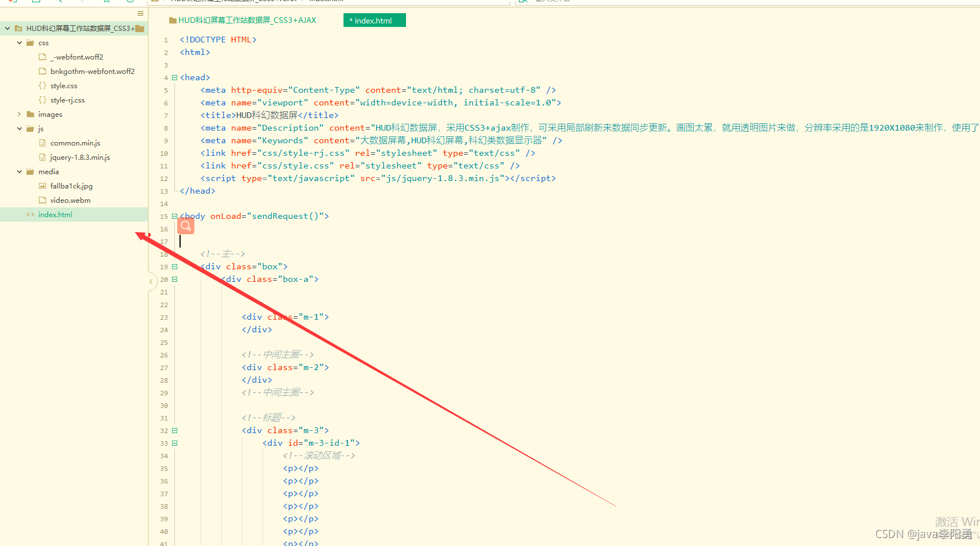Viewport: 980px width, 546px height.
Task: Click line number 10 in the gutter
Action: coord(164,154)
